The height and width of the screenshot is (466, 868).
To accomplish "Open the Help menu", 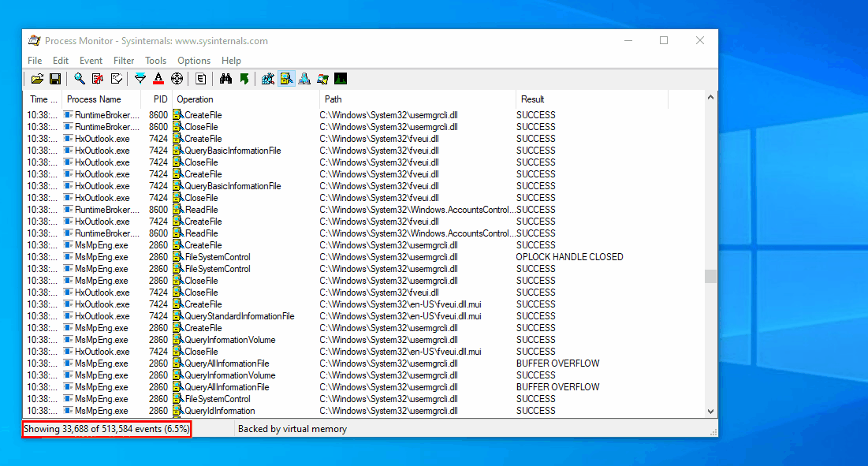I will click(x=231, y=61).
